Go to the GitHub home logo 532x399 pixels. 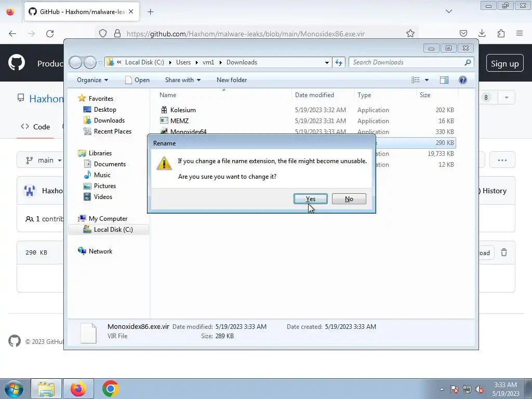tap(16, 63)
